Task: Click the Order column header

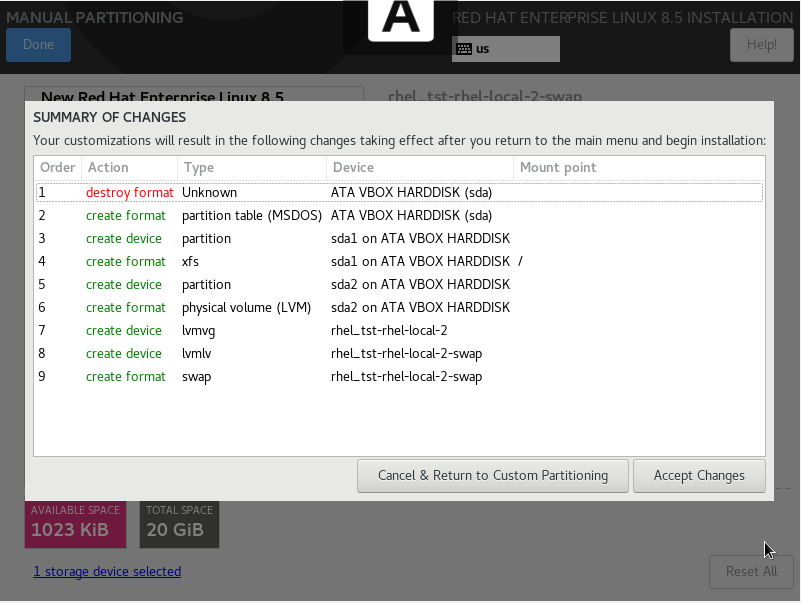Action: pyautogui.click(x=57, y=168)
